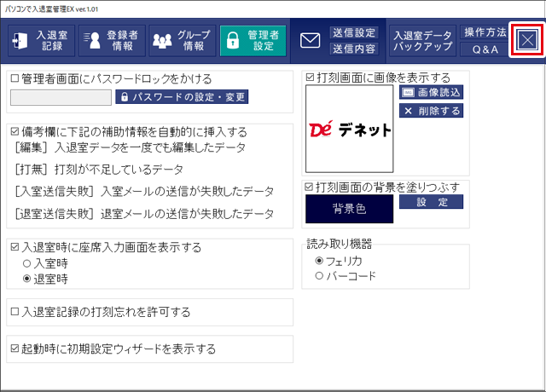Viewport: 546px width, 392px height.
Task: Open 入退室データバックアップ
Action: pyautogui.click(x=423, y=41)
